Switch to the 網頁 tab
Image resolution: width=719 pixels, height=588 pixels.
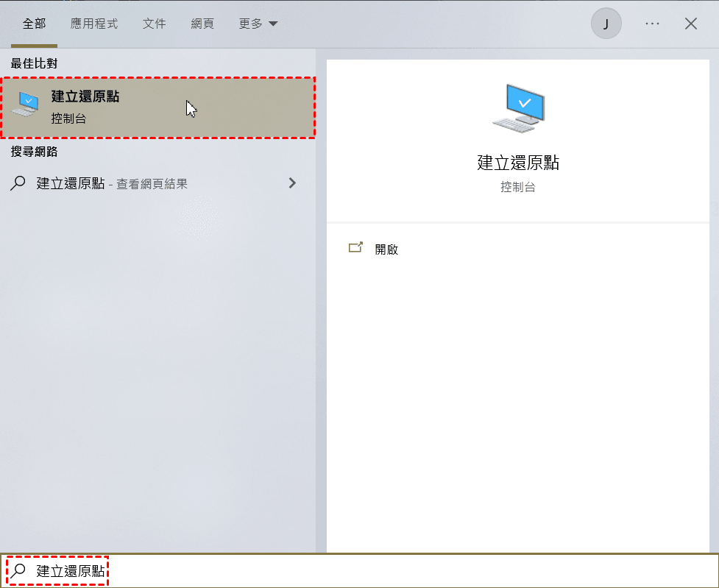pyautogui.click(x=202, y=24)
